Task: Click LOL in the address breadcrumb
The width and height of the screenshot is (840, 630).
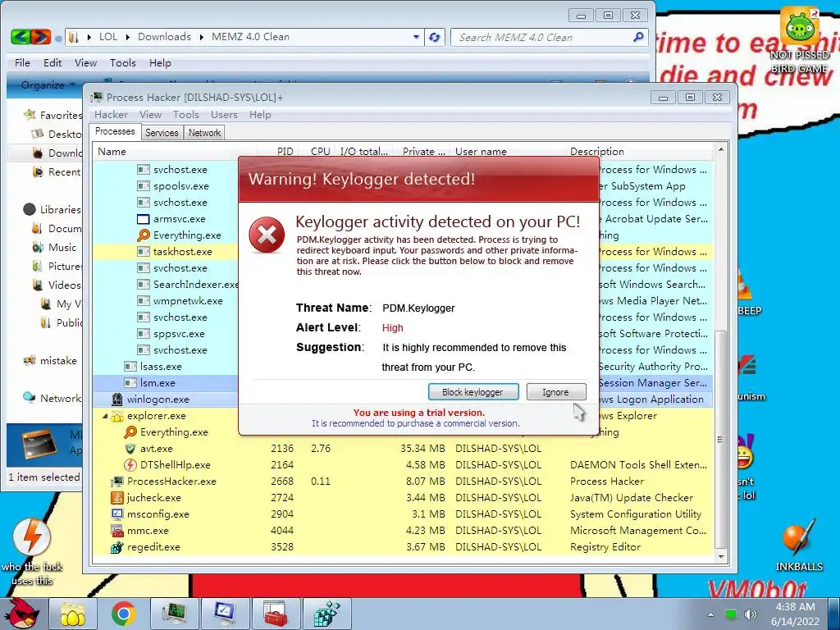Action: click(x=107, y=36)
